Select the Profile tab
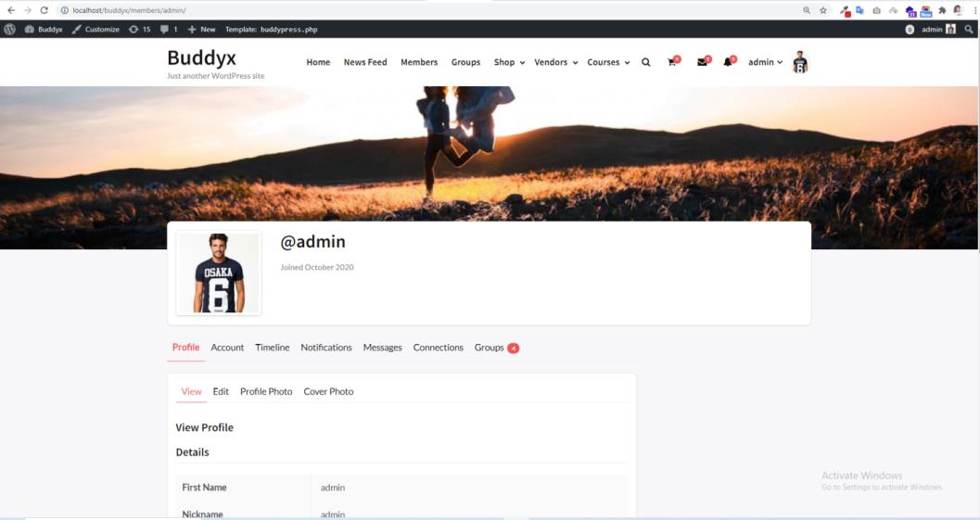980x520 pixels. click(185, 348)
